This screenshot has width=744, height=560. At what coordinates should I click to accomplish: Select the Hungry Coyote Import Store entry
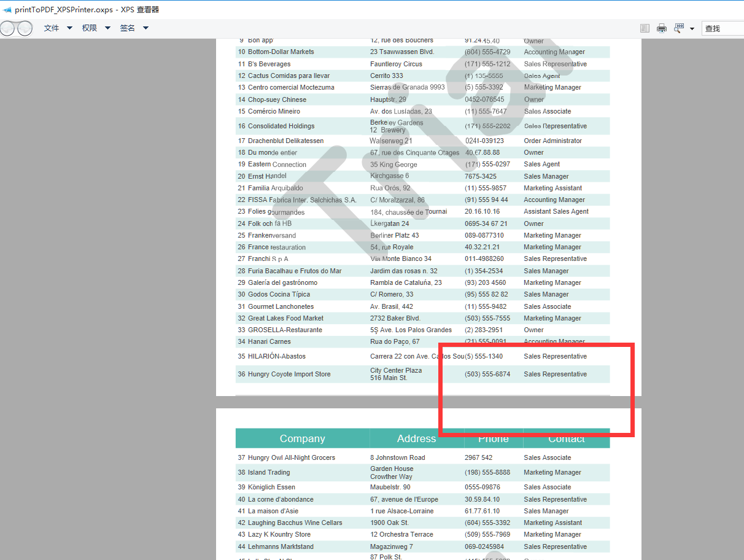point(289,374)
